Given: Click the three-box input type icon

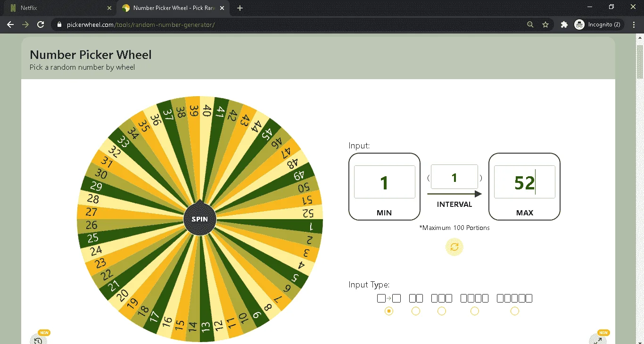Looking at the screenshot, I should (442, 298).
